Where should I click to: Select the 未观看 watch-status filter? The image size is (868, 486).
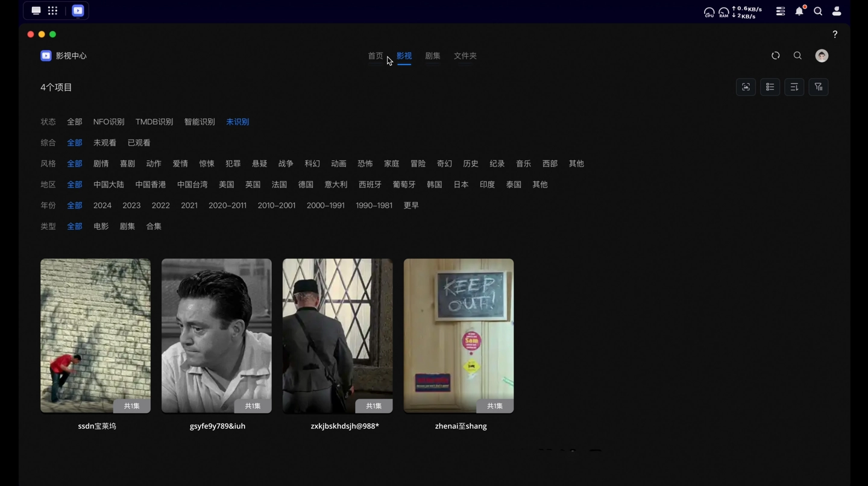(105, 143)
